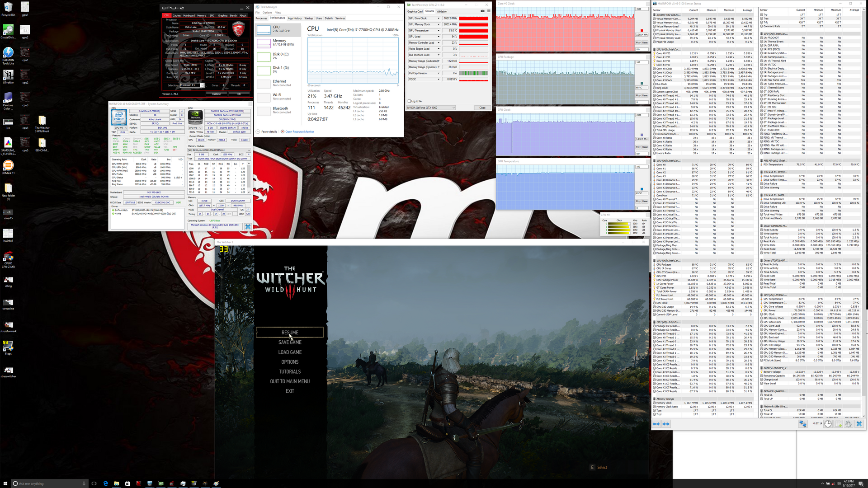Click taskbar clock showing 4:13 PM

[849, 483]
